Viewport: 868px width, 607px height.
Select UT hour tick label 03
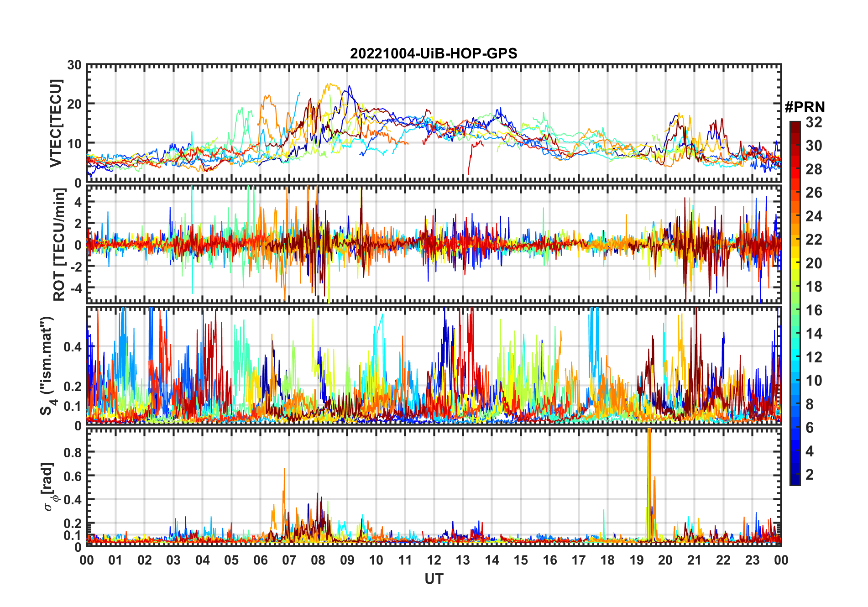[x=173, y=560]
